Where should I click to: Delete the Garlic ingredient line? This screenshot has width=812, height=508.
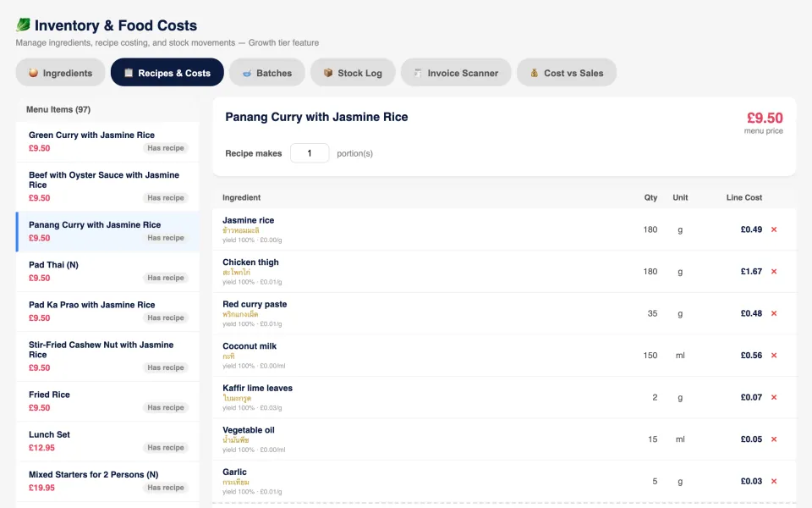pyautogui.click(x=774, y=482)
